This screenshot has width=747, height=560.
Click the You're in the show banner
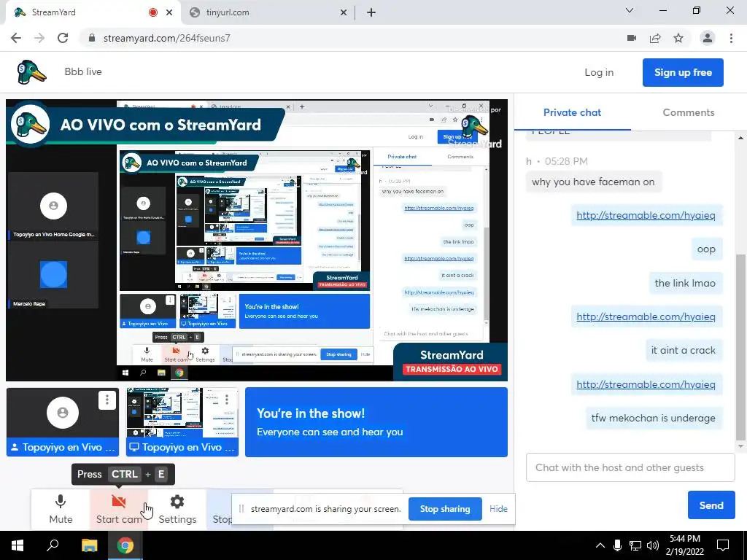(376, 422)
